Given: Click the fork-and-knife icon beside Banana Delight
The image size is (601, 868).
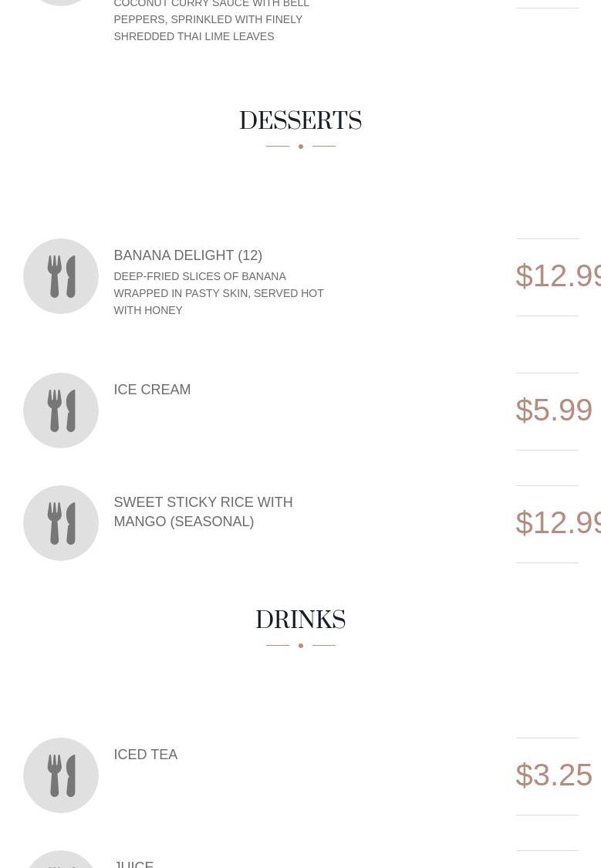Looking at the screenshot, I should point(61,276).
